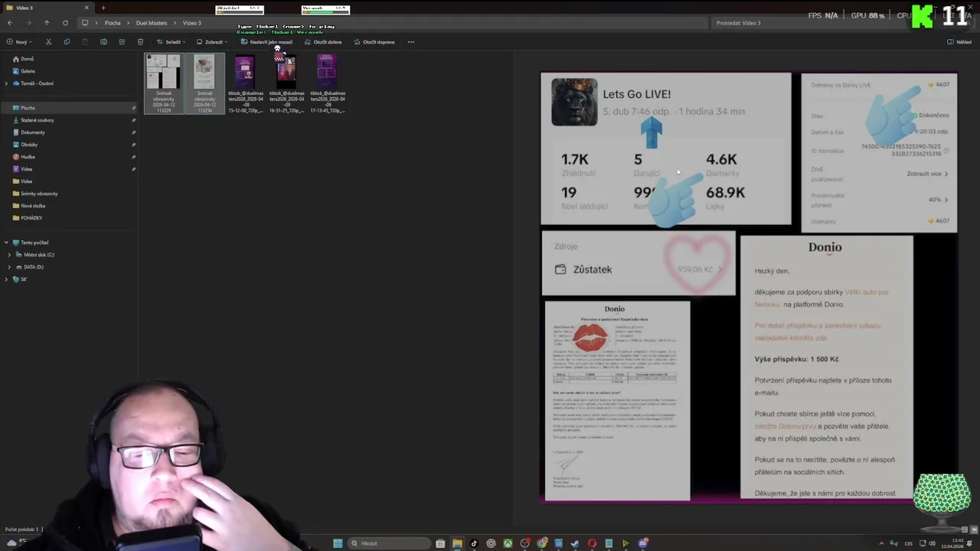
Task: Select Obrázky in the sidebar
Action: pos(29,145)
